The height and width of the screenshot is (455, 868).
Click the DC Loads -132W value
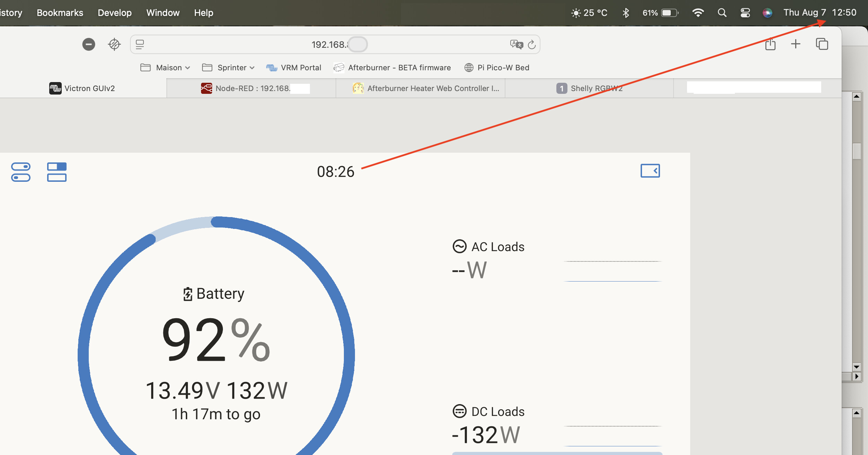point(486,435)
